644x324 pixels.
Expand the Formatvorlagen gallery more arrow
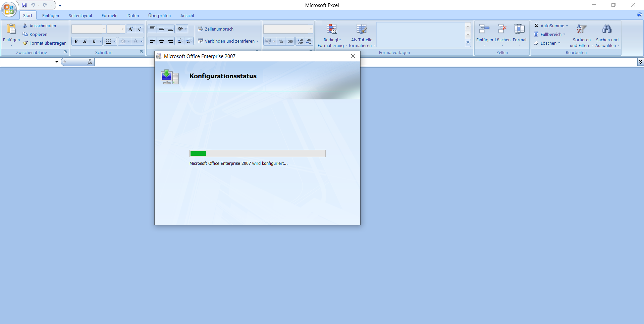pos(468,43)
